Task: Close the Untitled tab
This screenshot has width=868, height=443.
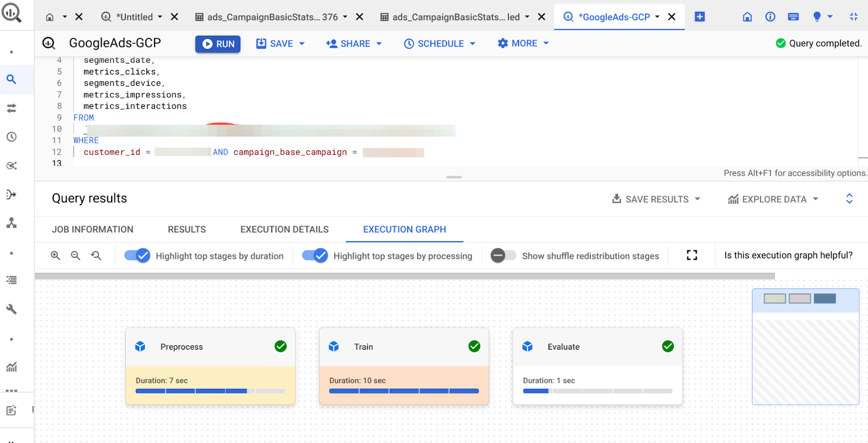Action: coord(175,17)
